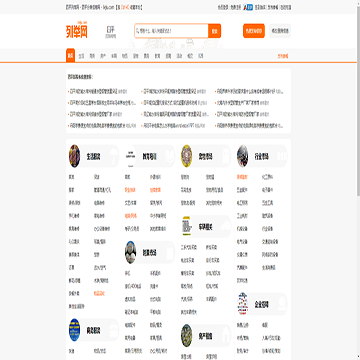
Task: Click the faint house icon in 房产租售 header
Action: click(225, 336)
